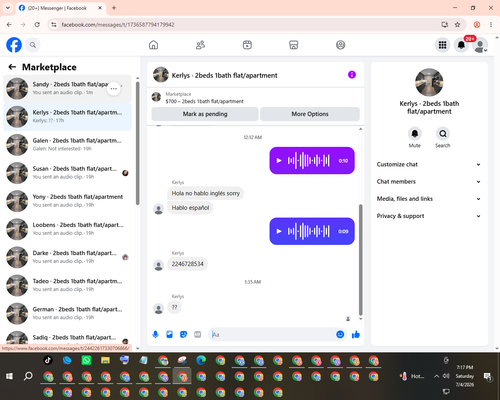Click the 'Hola no hablo inglés sorry' message

(205, 193)
